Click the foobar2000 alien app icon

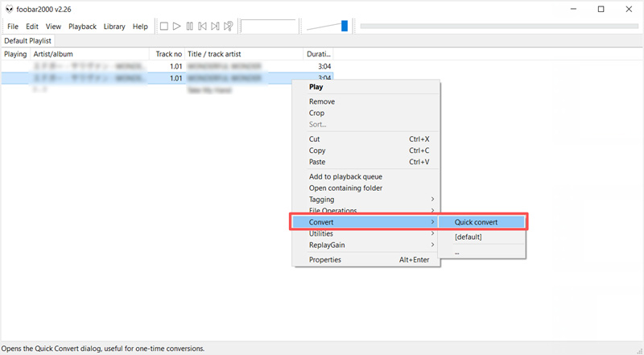9,9
